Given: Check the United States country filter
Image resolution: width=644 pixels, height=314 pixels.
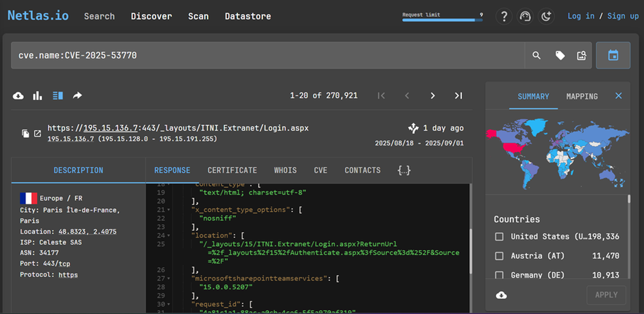Looking at the screenshot, I should pyautogui.click(x=499, y=237).
